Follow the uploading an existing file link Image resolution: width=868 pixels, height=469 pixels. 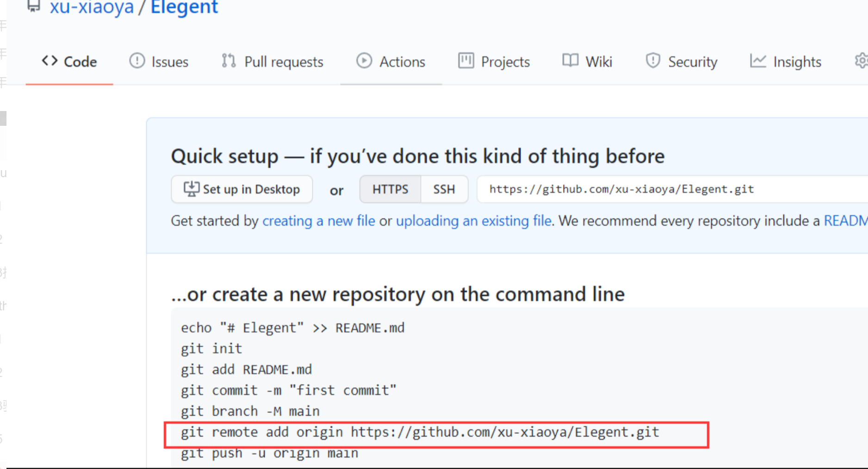[x=474, y=221]
